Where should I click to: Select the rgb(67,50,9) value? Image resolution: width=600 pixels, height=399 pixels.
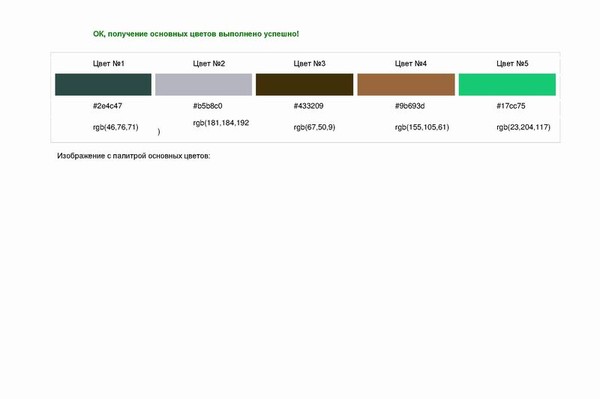pos(315,127)
